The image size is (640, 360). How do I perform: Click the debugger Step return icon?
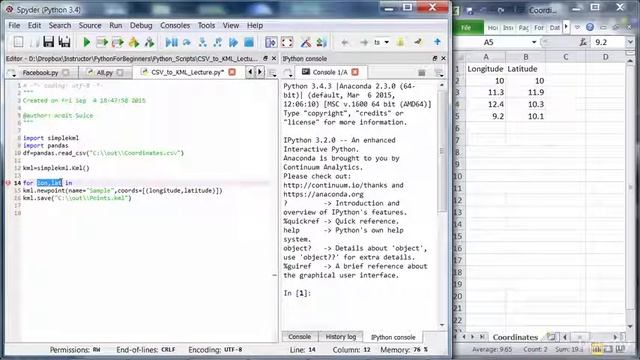[x=218, y=42]
